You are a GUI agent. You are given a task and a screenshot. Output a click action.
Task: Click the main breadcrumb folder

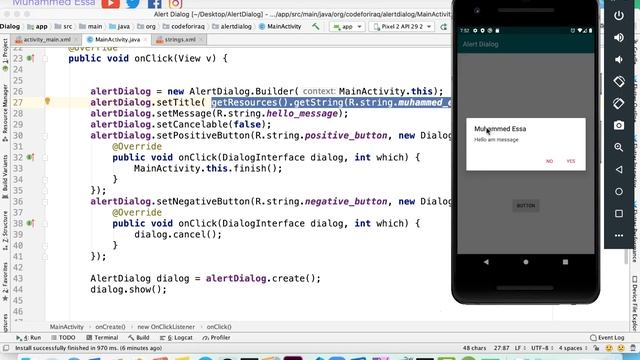coord(91,27)
